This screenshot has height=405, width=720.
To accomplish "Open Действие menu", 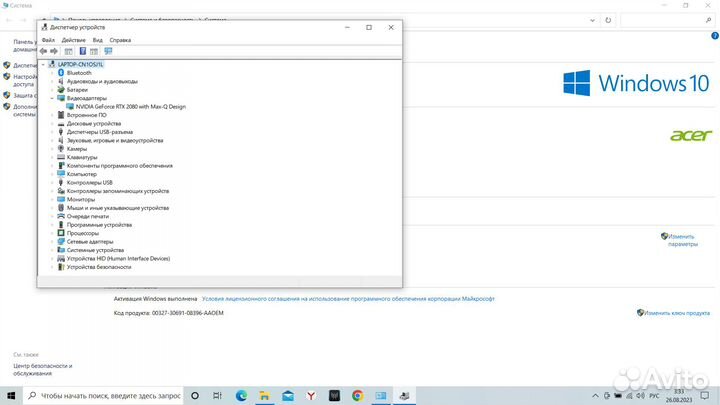I will click(x=73, y=40).
